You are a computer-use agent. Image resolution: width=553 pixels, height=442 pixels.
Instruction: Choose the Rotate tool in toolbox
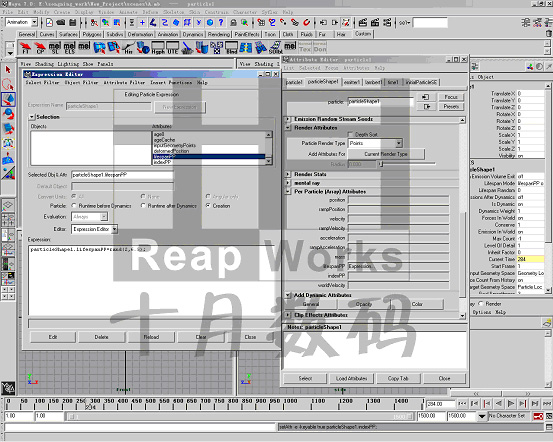coord(8,114)
